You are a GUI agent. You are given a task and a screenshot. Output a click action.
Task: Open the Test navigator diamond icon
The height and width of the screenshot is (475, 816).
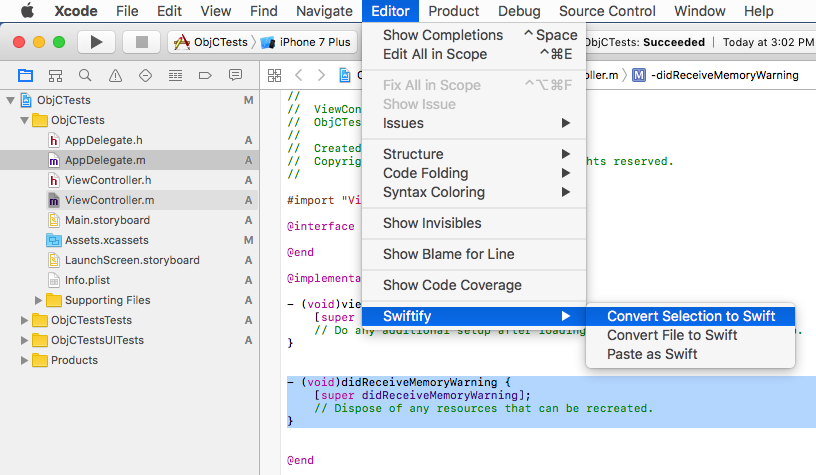(145, 76)
